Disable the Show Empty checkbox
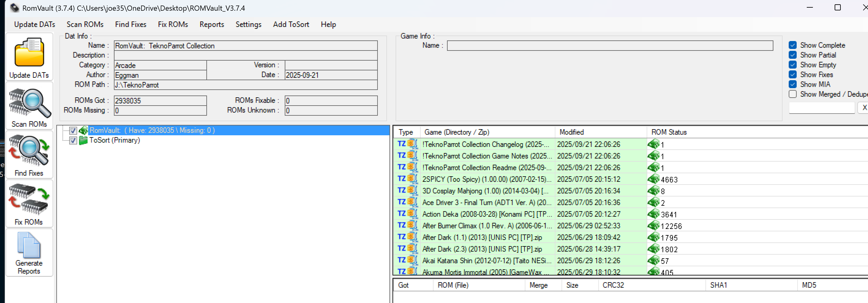This screenshot has height=303, width=868. (x=792, y=65)
